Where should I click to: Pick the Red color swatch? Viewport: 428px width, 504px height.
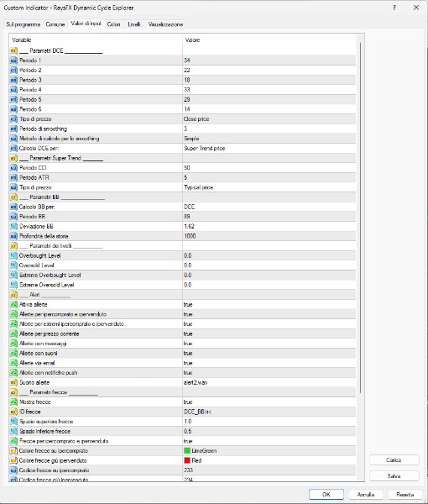[x=187, y=460]
